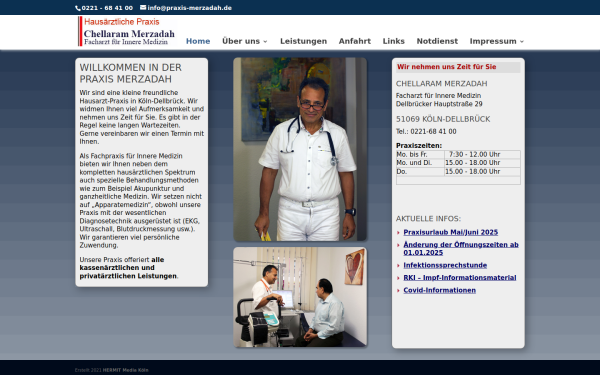Viewport: 600px width, 375px height.
Task: Open the Infektionssprechstunde link
Action: coord(445,265)
